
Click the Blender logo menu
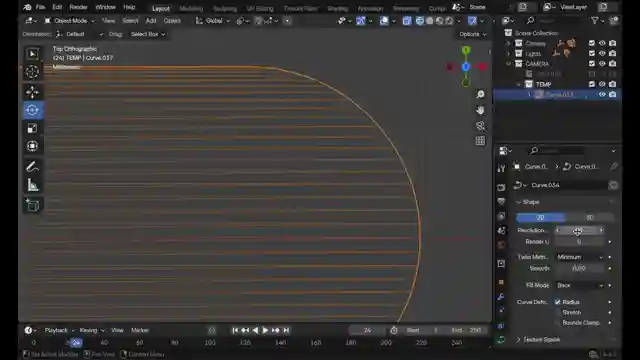tap(27, 7)
